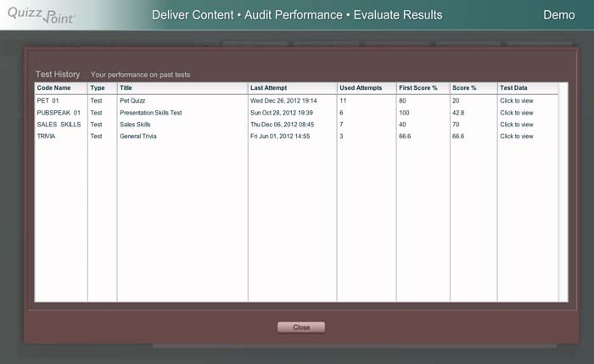This screenshot has width=594, height=364.
Task: Click the Pet Quizz title
Action: [x=132, y=101]
